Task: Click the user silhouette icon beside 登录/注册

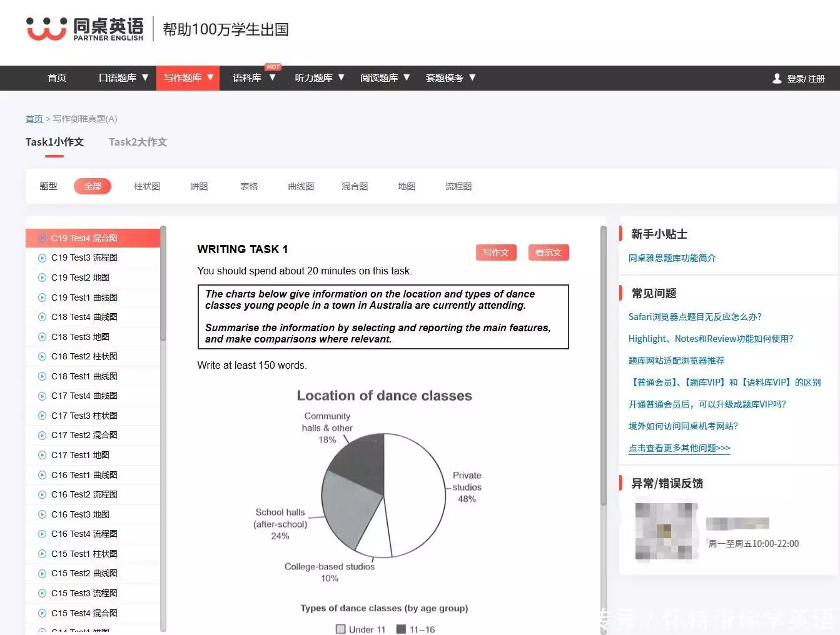Action: tap(777, 78)
